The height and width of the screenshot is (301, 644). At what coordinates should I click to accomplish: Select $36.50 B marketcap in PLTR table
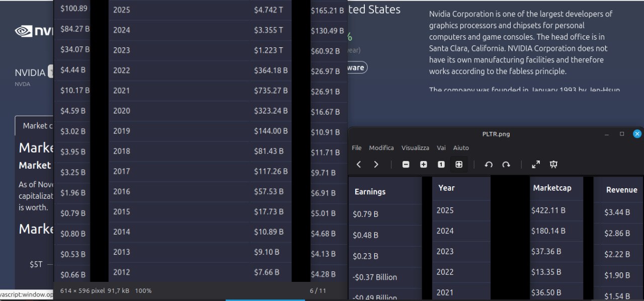pos(546,292)
